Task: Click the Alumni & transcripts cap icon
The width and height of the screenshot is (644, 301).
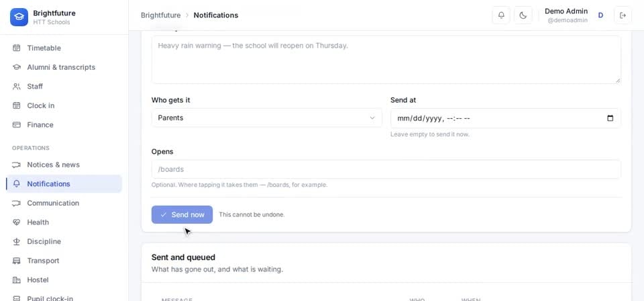Action: (16, 67)
